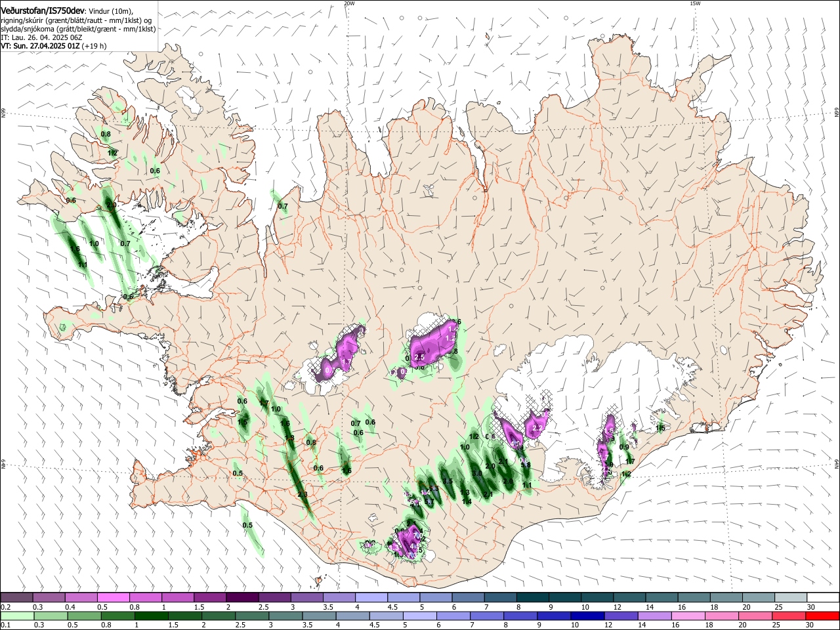Select the white above-30 snow legend swatch
Viewport: 840px width, 630px height.
tap(822, 598)
